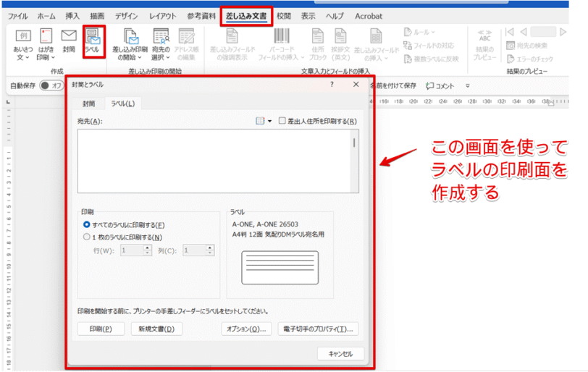Open the ルール rules dropdown
Screen dimensions: 588x372
click(x=419, y=33)
